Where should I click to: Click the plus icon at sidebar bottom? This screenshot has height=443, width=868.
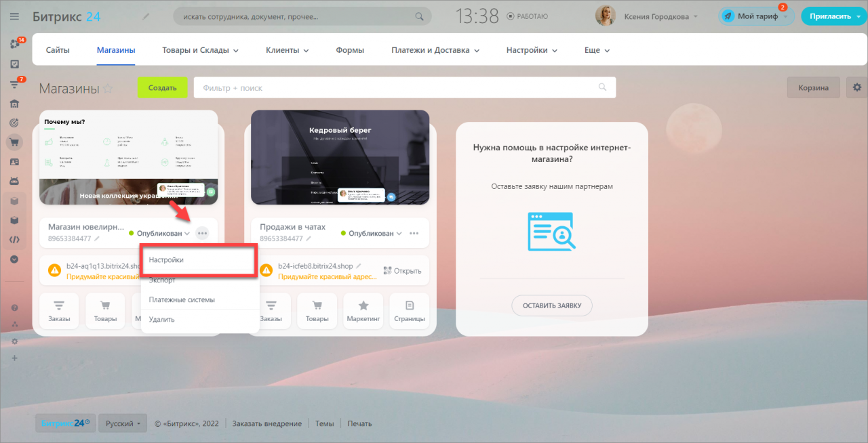pyautogui.click(x=15, y=358)
